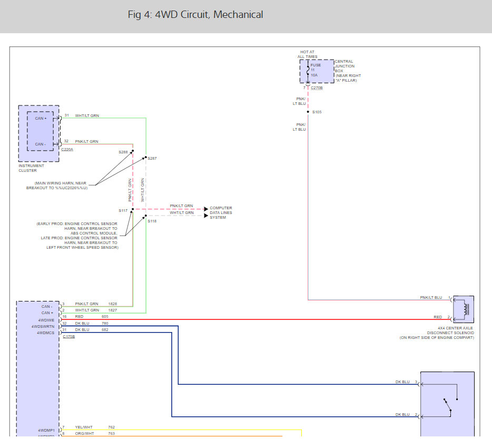The width and height of the screenshot is (492, 448).
Task: Click the 'FUSE 11 10A' text
Action: pos(316,70)
